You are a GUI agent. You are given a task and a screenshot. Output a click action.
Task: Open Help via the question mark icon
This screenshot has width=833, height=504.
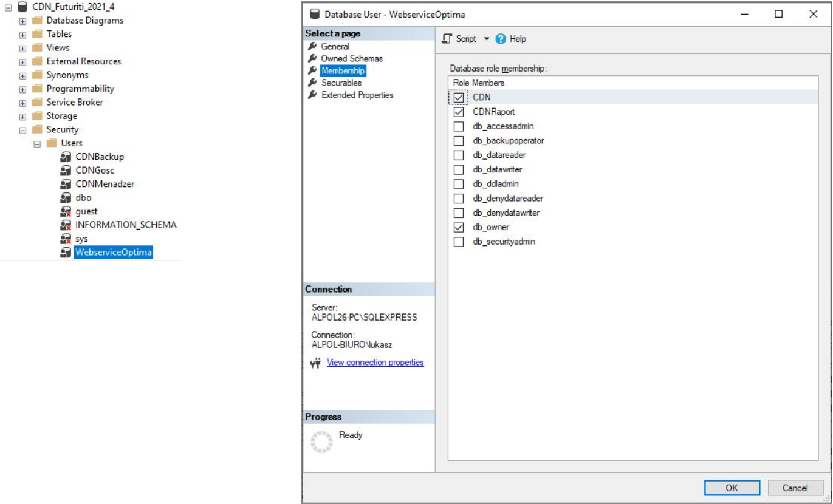[x=501, y=39]
